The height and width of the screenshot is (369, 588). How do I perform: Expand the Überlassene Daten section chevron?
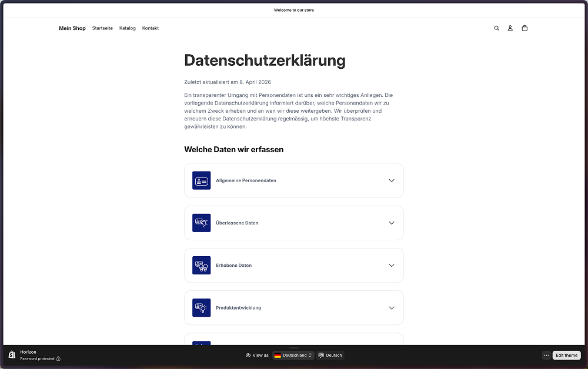tap(392, 223)
